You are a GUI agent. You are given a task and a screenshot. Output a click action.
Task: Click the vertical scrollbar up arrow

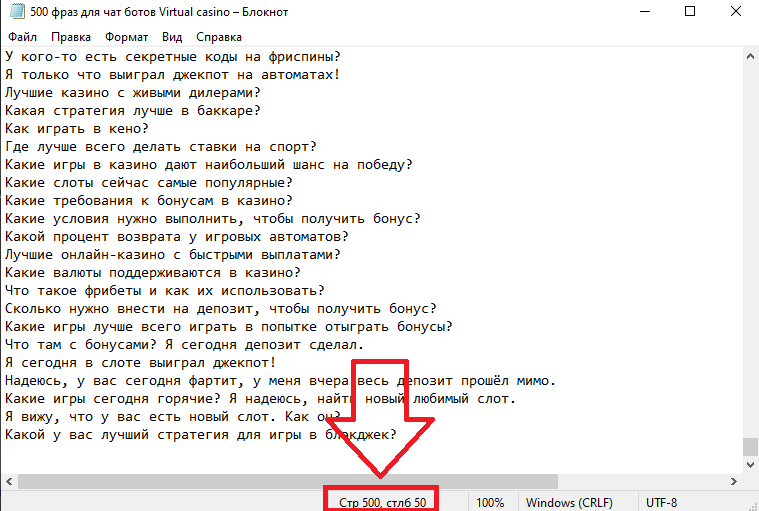click(750, 55)
